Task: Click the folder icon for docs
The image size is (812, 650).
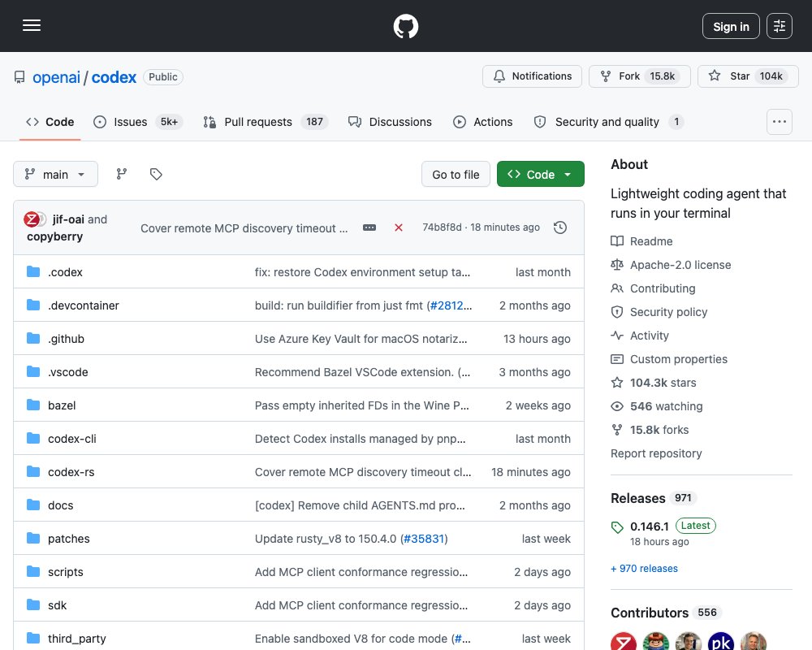Action: pos(33,505)
